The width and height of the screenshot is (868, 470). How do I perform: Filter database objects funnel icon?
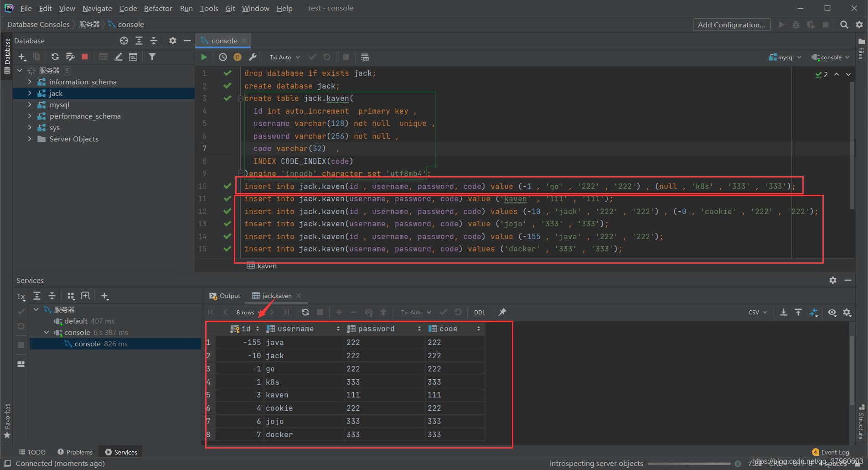[152, 57]
